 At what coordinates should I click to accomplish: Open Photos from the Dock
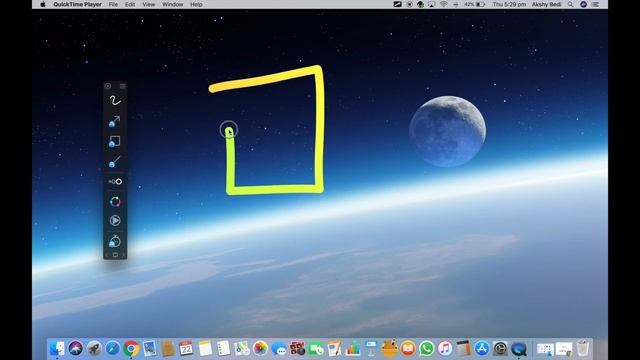click(x=260, y=349)
